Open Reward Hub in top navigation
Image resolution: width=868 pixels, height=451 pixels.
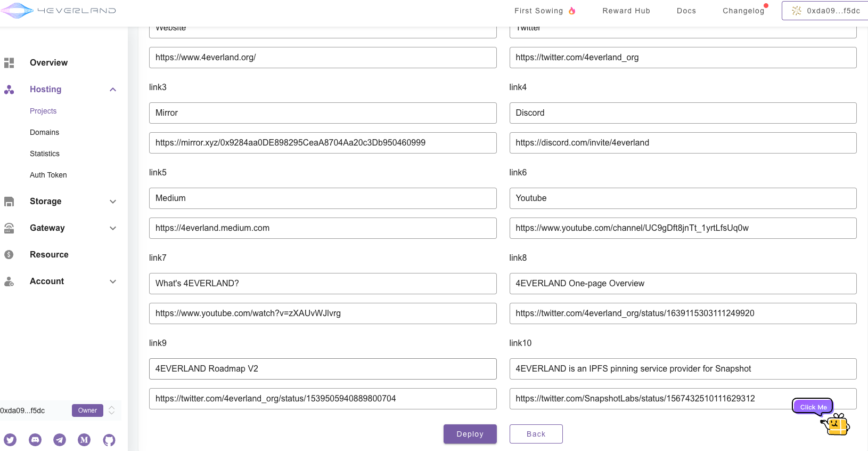coord(626,11)
